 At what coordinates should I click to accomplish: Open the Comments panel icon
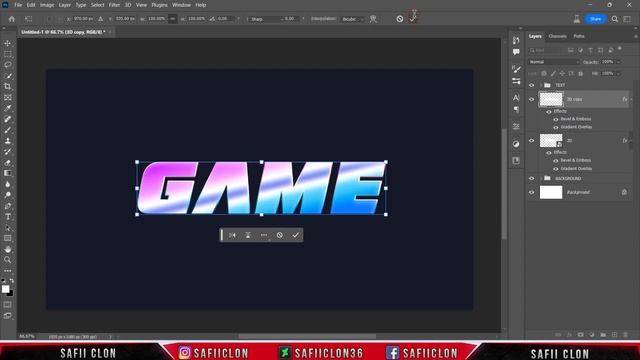coord(516,52)
